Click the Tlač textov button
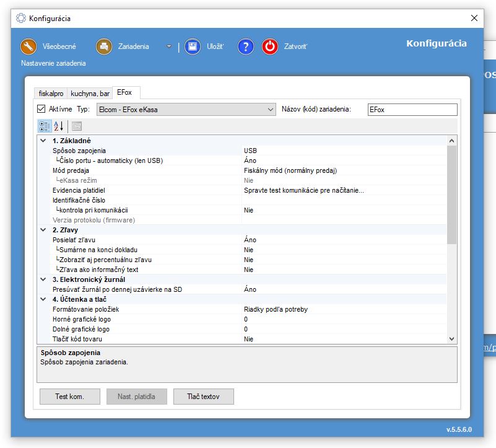 (203, 397)
